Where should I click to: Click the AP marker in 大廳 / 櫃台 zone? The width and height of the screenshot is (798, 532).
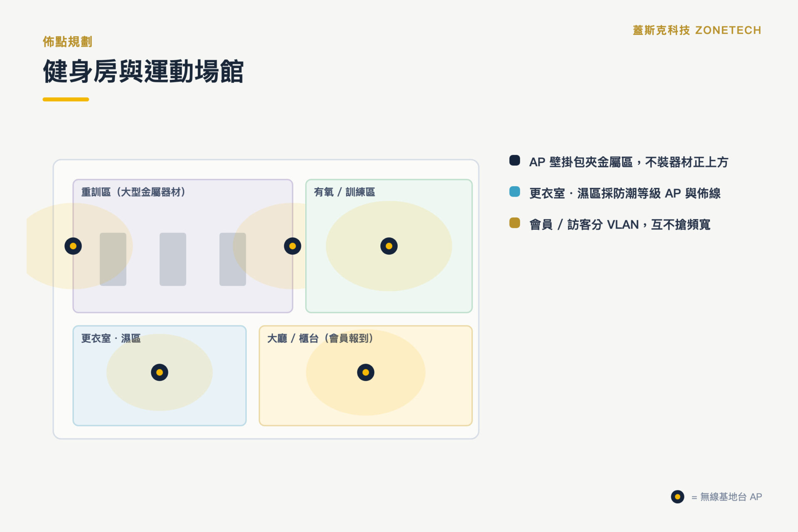(x=366, y=372)
